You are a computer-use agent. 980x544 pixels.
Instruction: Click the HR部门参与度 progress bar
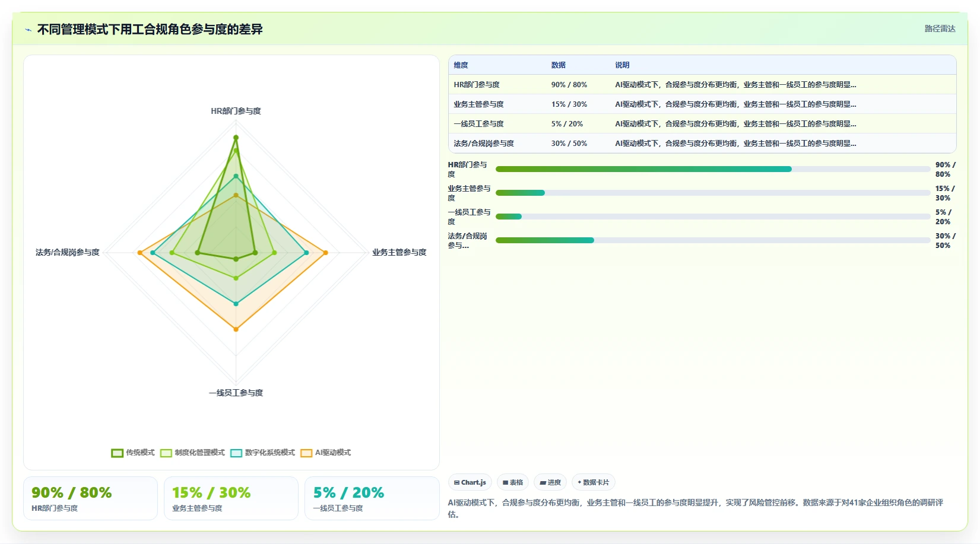(x=713, y=169)
